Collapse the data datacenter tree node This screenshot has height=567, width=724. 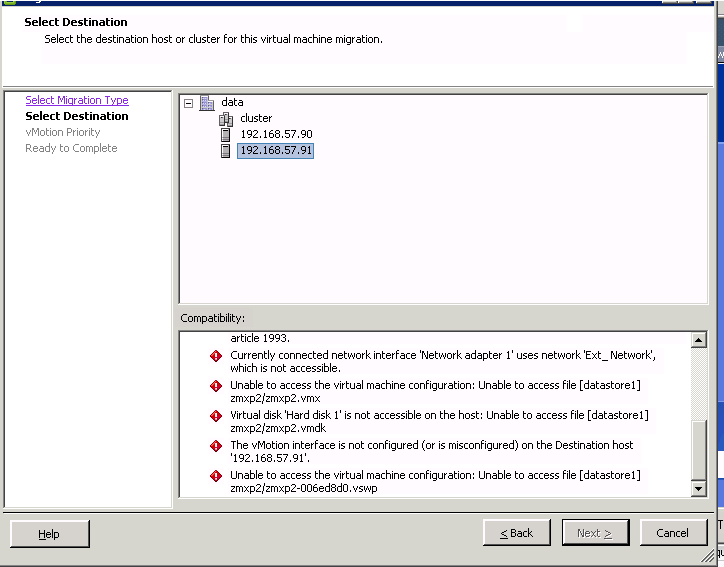pyautogui.click(x=188, y=103)
